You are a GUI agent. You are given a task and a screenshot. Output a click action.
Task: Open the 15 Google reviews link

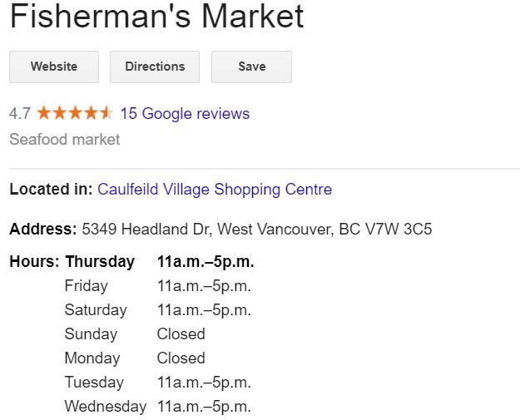(185, 113)
